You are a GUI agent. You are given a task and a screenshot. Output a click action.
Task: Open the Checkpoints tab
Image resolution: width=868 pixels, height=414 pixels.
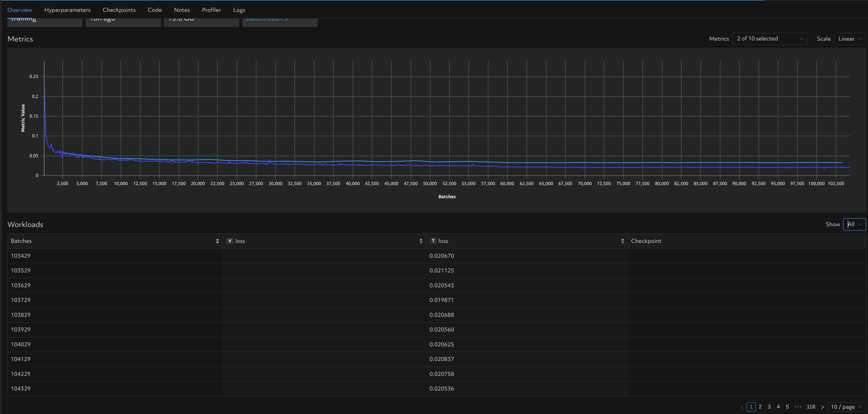click(119, 10)
